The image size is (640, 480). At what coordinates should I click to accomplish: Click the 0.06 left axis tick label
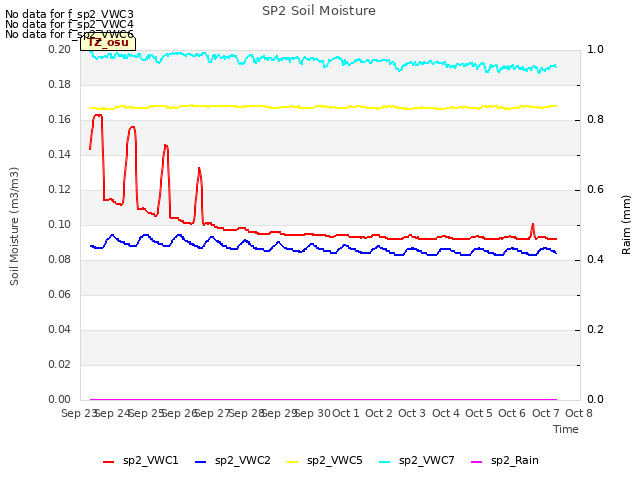tap(60, 294)
